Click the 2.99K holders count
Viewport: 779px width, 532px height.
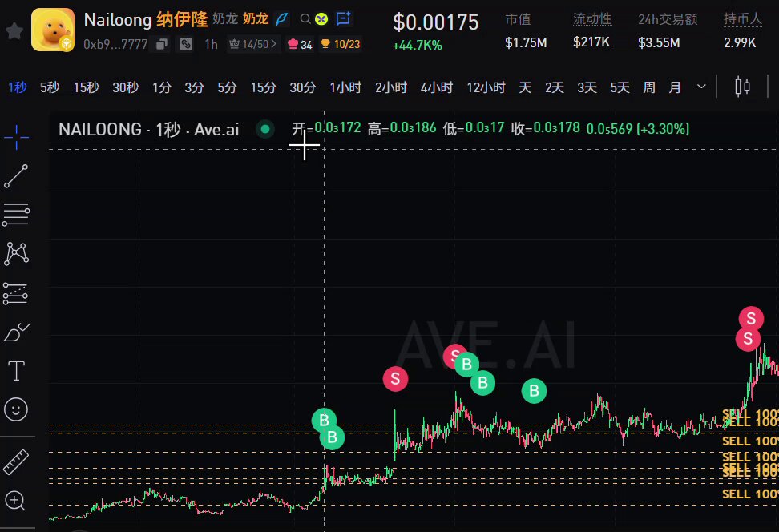click(740, 42)
